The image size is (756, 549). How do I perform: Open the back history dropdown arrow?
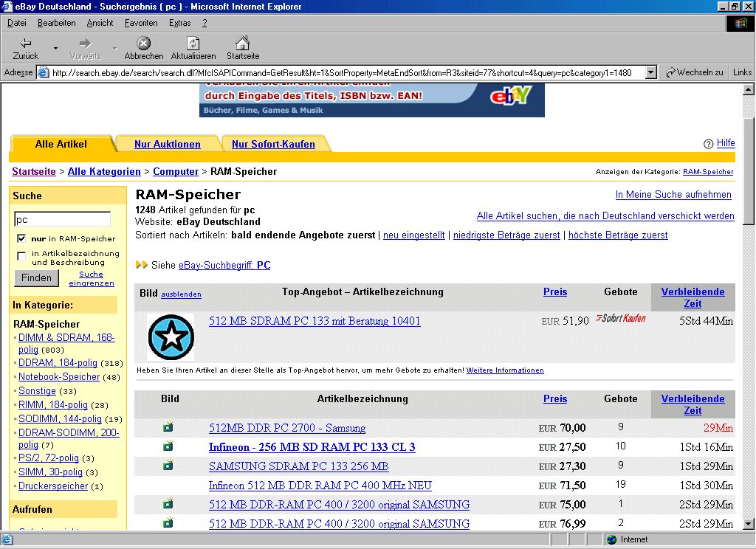click(x=55, y=48)
